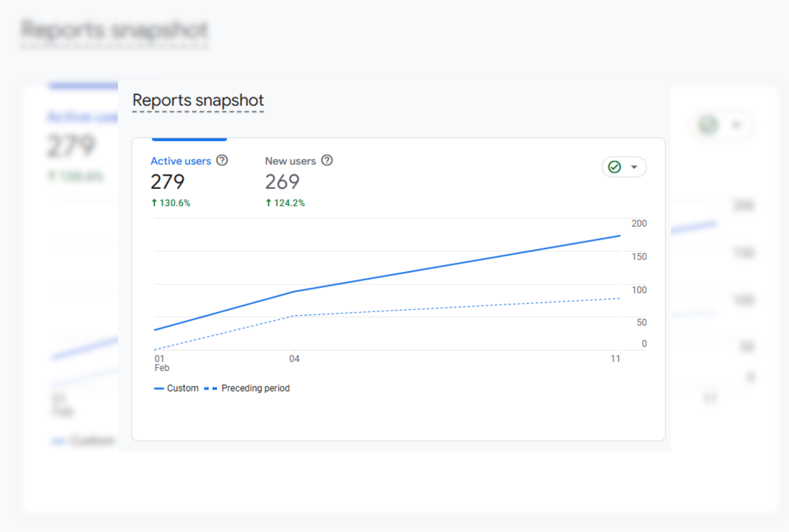
Task: Click the 200 y-axis label
Action: pos(639,223)
